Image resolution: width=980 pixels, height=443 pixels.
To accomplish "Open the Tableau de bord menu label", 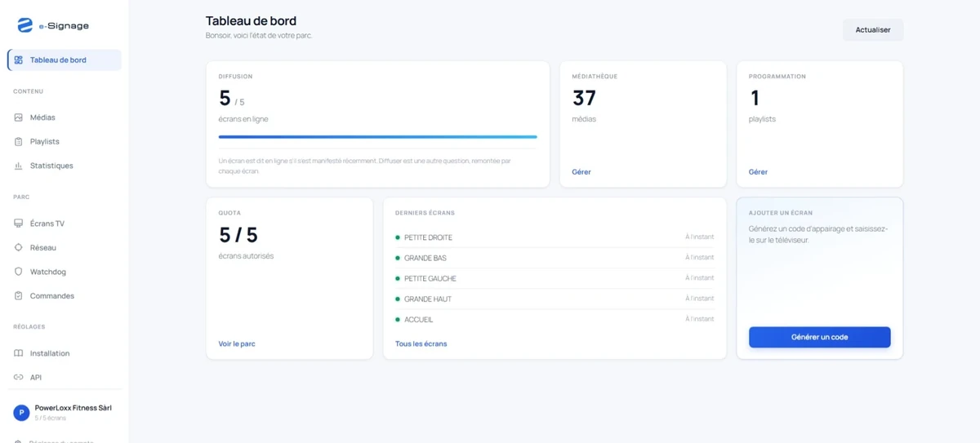I will pos(58,60).
